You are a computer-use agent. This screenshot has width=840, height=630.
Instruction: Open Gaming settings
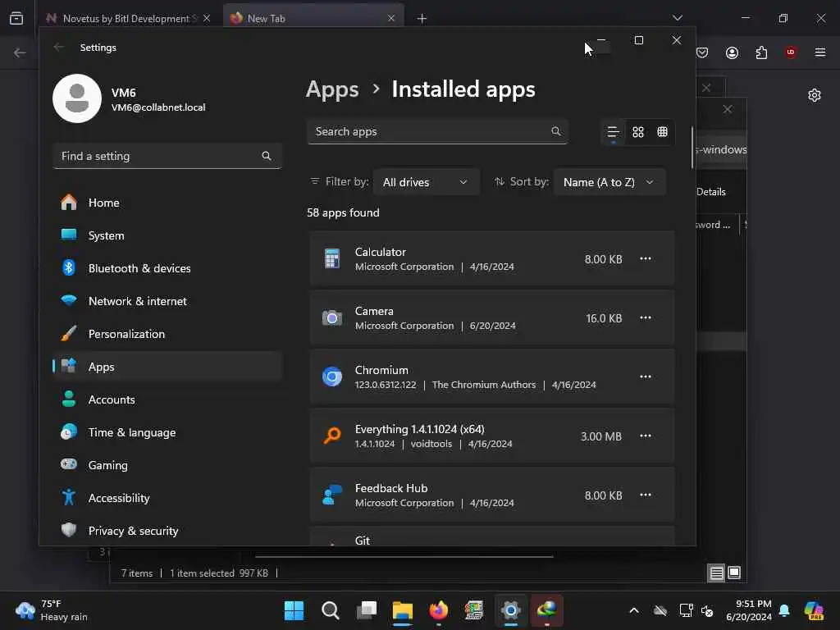(x=167, y=465)
